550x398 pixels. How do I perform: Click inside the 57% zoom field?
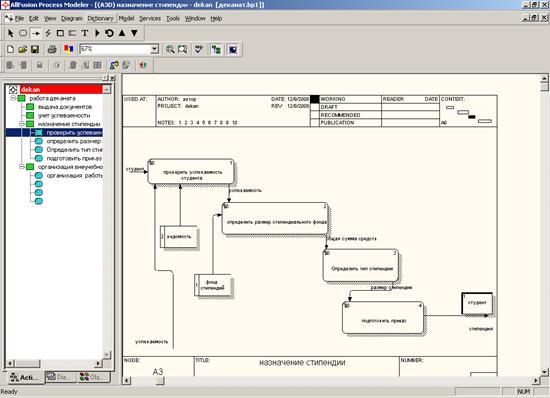(115, 49)
